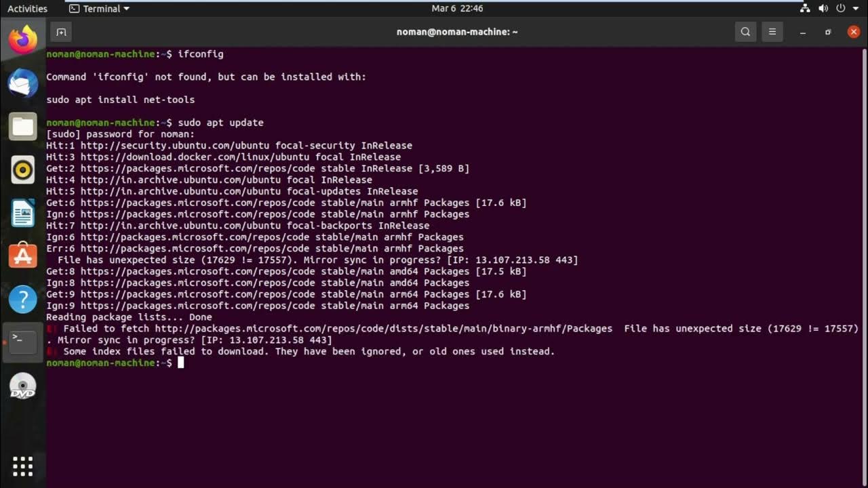Show Applications grid
This screenshot has width=868, height=488.
click(x=23, y=466)
